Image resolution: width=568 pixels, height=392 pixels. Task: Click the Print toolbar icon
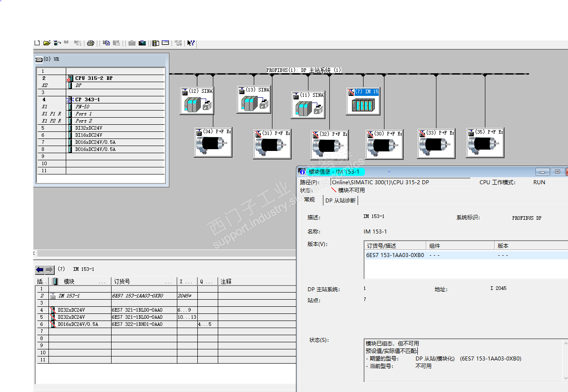point(91,43)
